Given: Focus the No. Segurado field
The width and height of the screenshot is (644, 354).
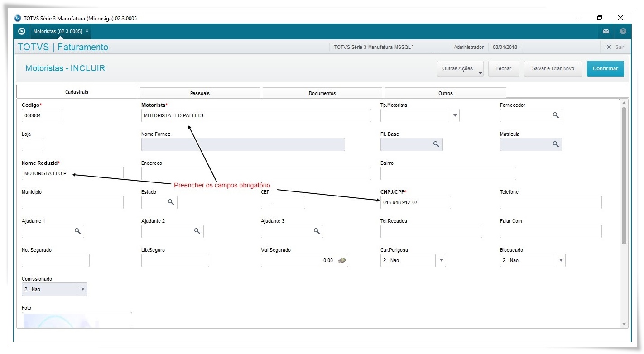Looking at the screenshot, I should (56, 260).
